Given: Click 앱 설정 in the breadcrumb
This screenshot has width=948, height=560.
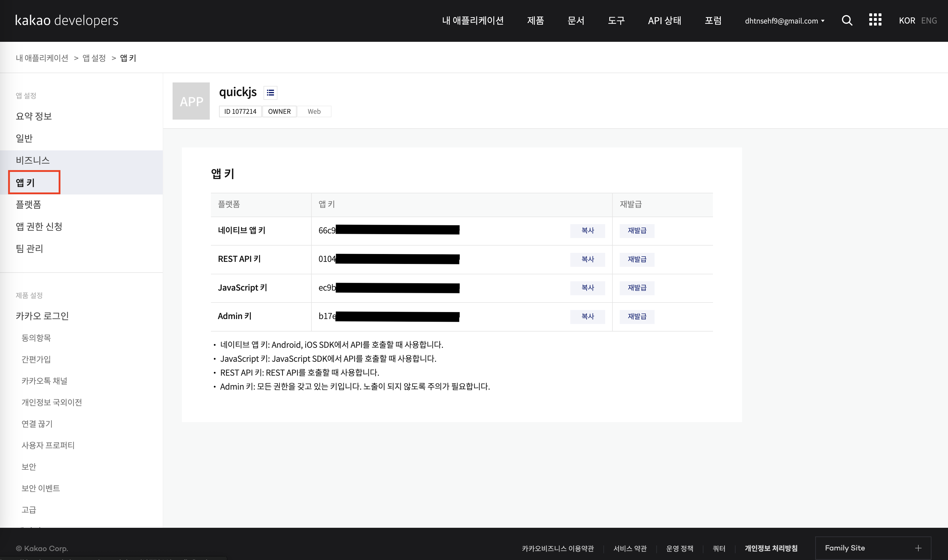Looking at the screenshot, I should coord(94,58).
